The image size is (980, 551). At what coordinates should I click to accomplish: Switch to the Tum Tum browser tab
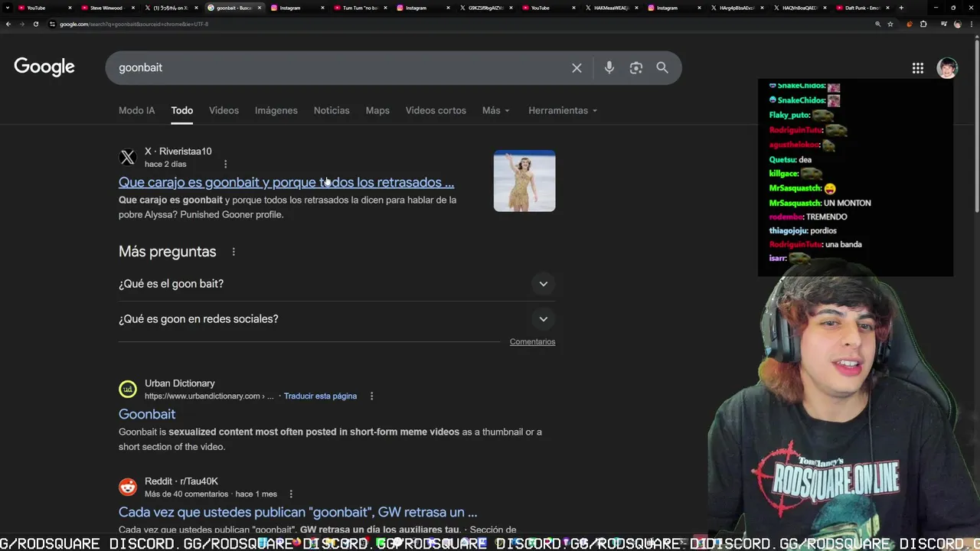point(360,8)
